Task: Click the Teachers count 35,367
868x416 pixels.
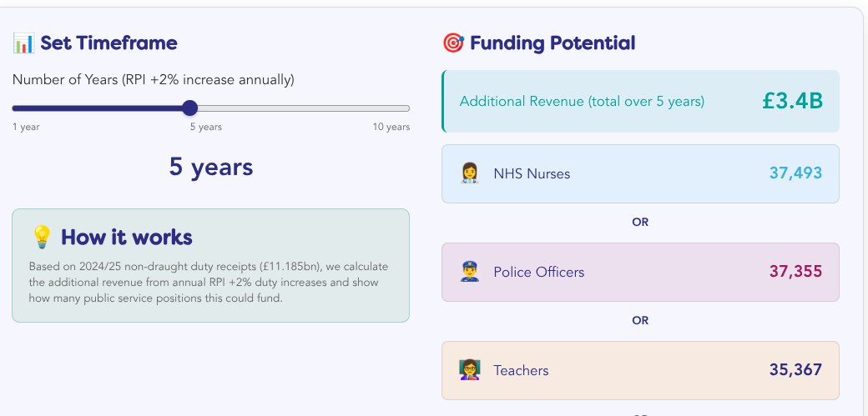Action: click(795, 370)
